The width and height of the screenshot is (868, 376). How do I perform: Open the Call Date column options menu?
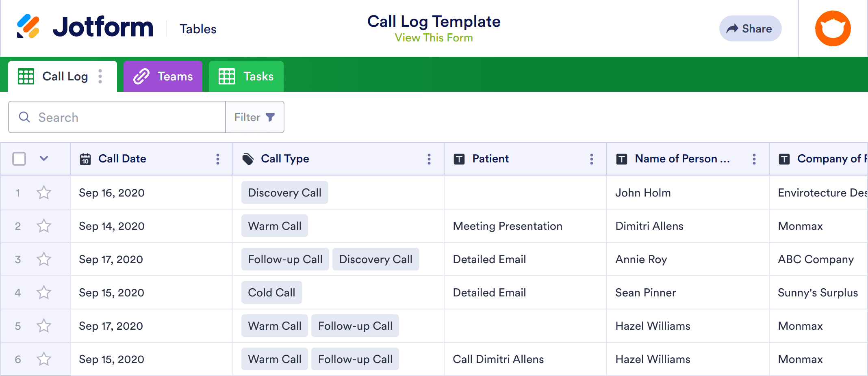click(218, 159)
